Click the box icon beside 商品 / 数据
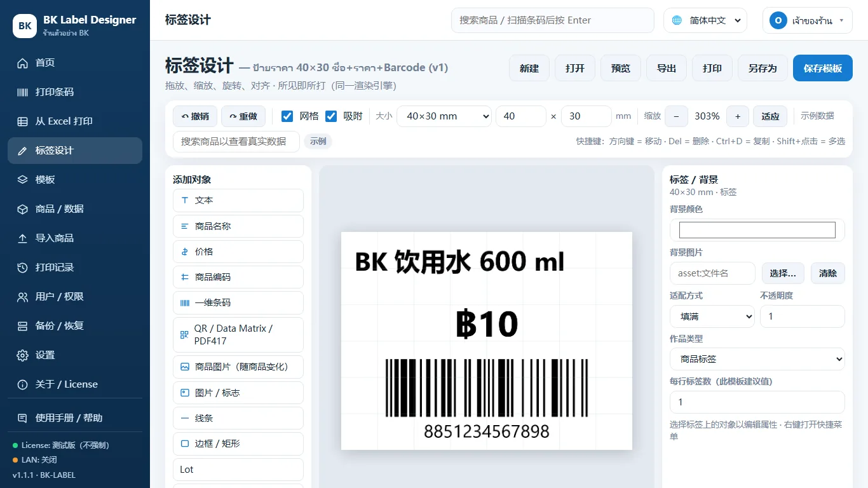Image resolution: width=868 pixels, height=488 pixels. tap(23, 209)
